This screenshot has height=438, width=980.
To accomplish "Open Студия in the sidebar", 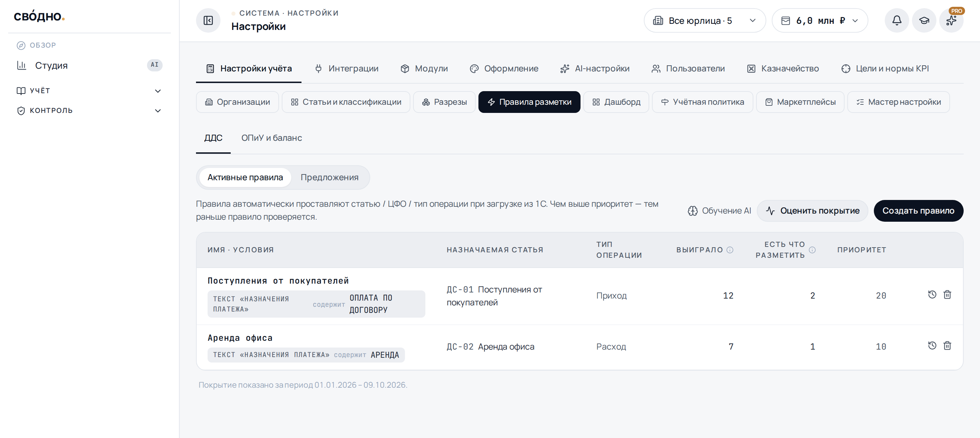I will (89, 65).
